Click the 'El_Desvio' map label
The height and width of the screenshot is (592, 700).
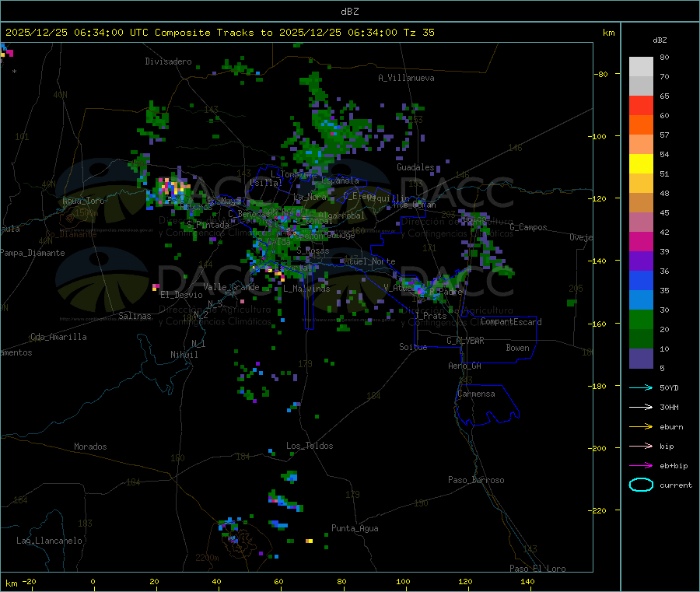(181, 295)
